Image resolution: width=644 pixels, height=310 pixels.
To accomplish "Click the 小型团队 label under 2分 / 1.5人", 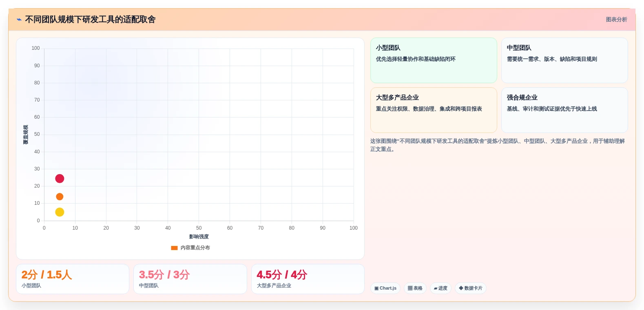I will click(31, 286).
